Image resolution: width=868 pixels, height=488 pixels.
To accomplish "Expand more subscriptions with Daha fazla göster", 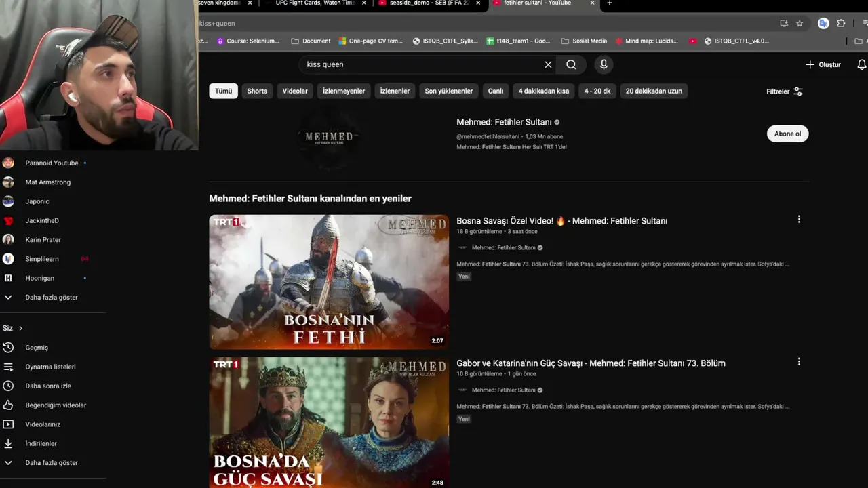I will point(53,298).
